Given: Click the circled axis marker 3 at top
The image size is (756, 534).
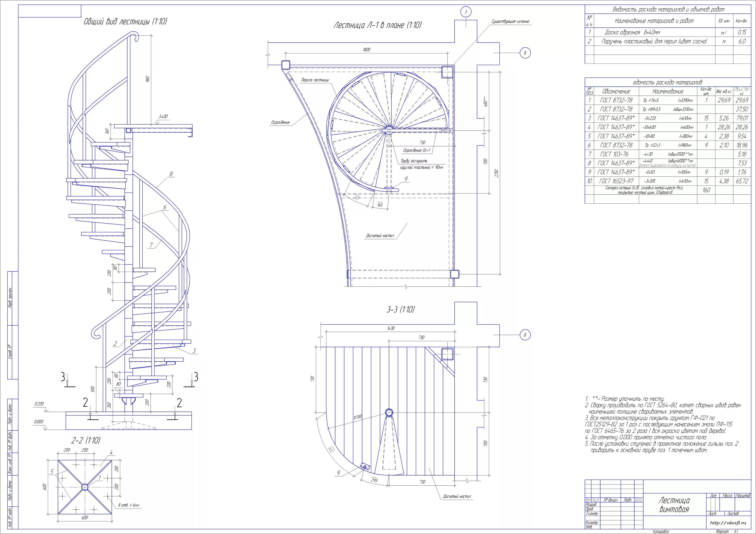Looking at the screenshot, I should (x=466, y=12).
